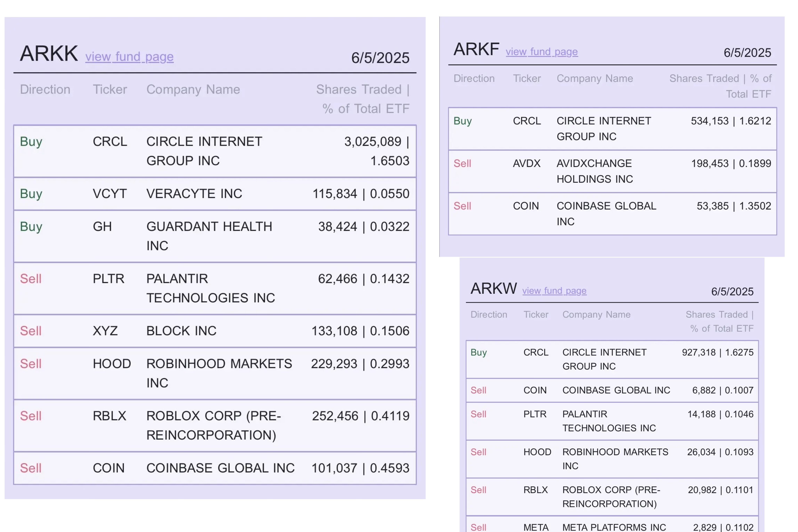
Task: Click value 14,188 | 0.1046
Action: click(x=720, y=414)
